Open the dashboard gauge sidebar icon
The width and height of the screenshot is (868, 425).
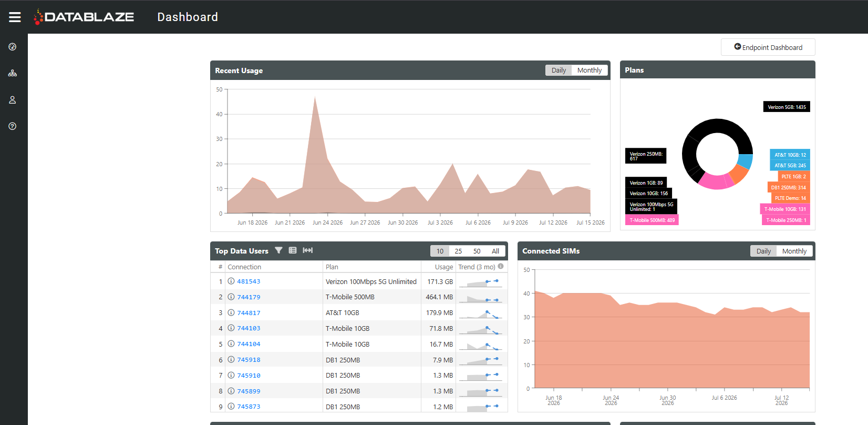click(x=13, y=47)
